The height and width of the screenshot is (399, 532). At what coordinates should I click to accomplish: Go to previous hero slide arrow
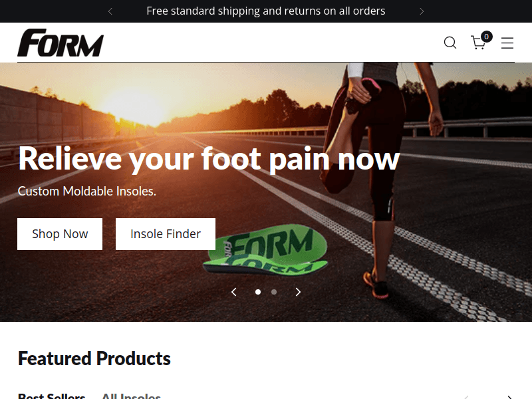[x=234, y=292]
